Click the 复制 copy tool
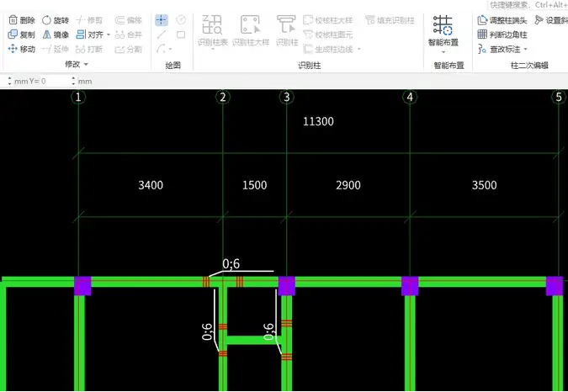568x392 pixels. 21,34
